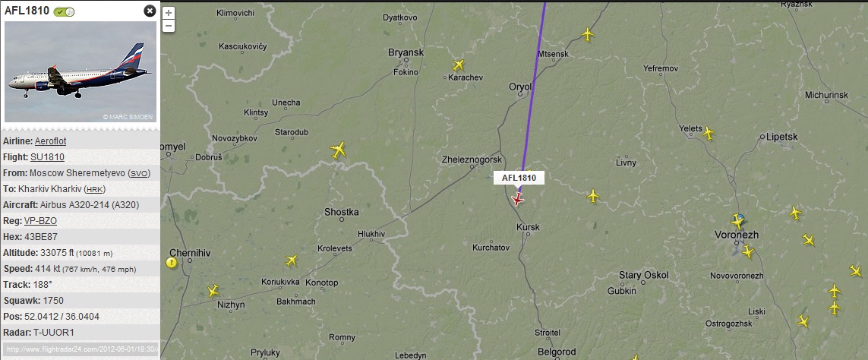The height and width of the screenshot is (360, 868).
Task: Click the flightradar24 URL field
Action: pos(81,349)
